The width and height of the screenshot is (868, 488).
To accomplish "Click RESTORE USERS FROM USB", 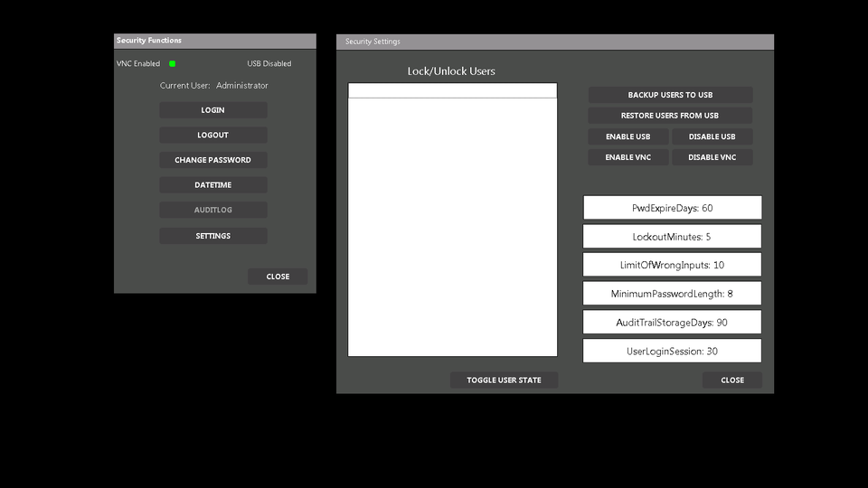I will (x=670, y=116).
